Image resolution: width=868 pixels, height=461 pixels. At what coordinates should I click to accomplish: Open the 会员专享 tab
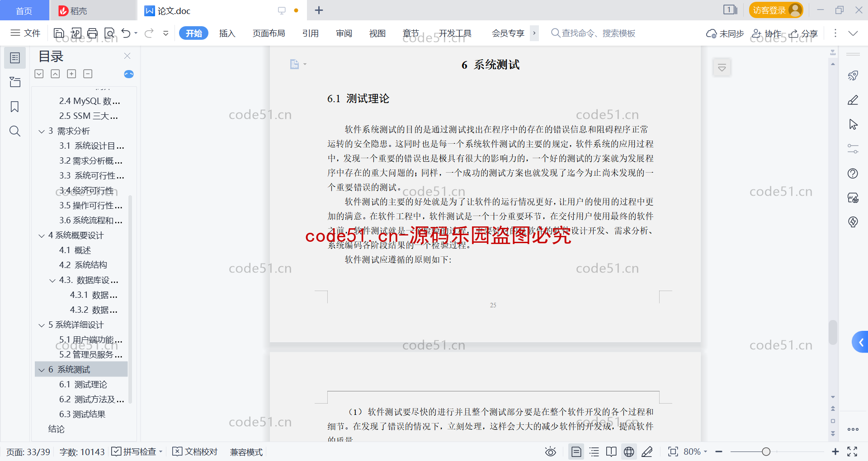508,33
